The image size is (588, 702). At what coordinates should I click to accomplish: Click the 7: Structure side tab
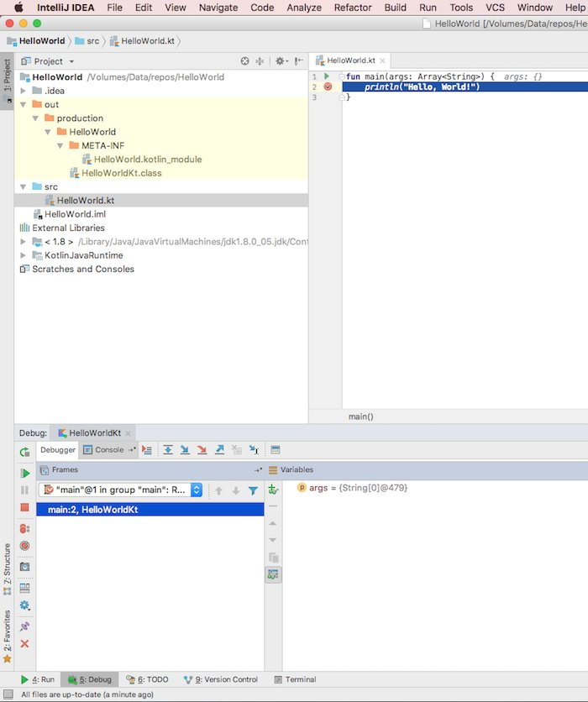tap(7, 569)
